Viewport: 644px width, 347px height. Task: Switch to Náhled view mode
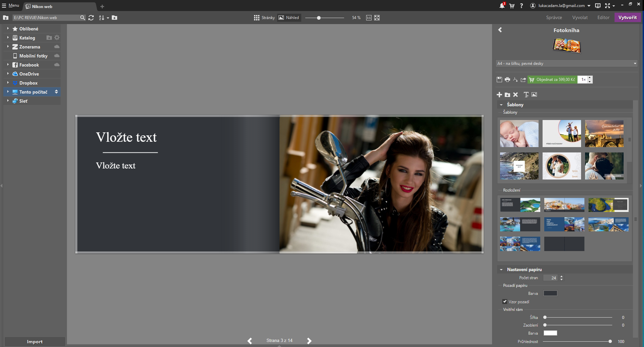[x=289, y=18]
